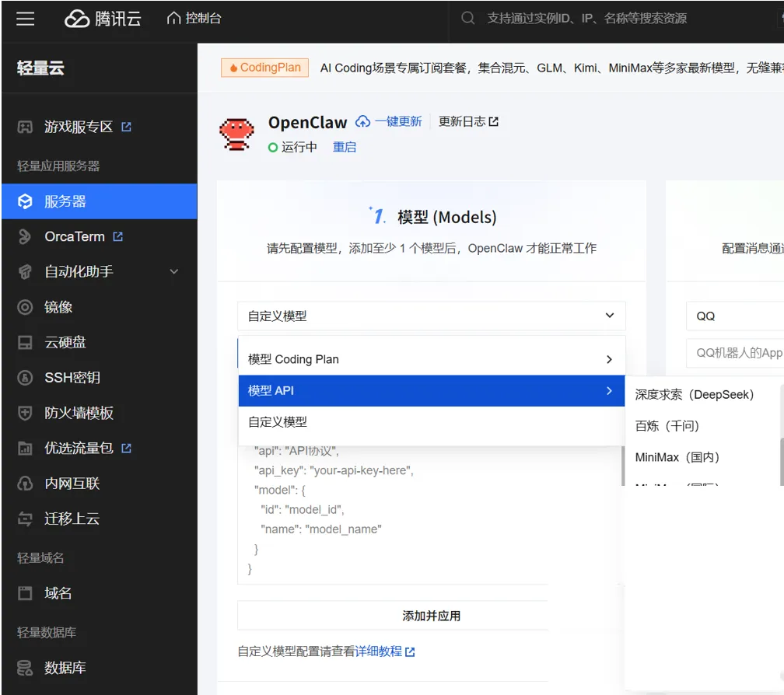The height and width of the screenshot is (695, 784).
Task: Click the 云硬盘 disk icon
Action: (x=25, y=342)
